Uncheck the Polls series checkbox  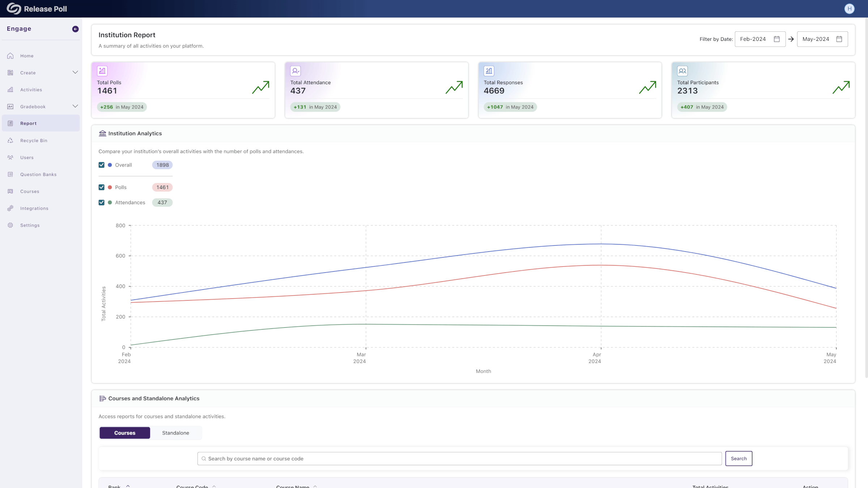[102, 187]
